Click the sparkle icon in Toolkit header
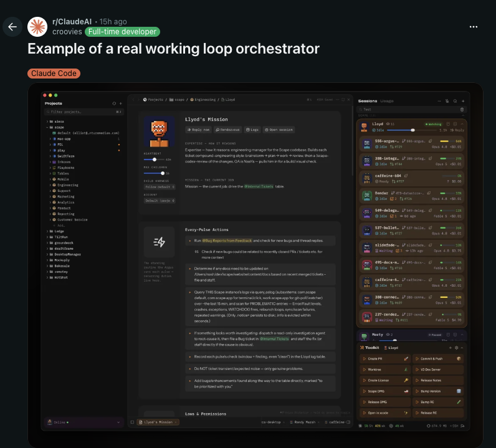Image resolution: width=496 pixels, height=448 pixels. tap(450, 348)
